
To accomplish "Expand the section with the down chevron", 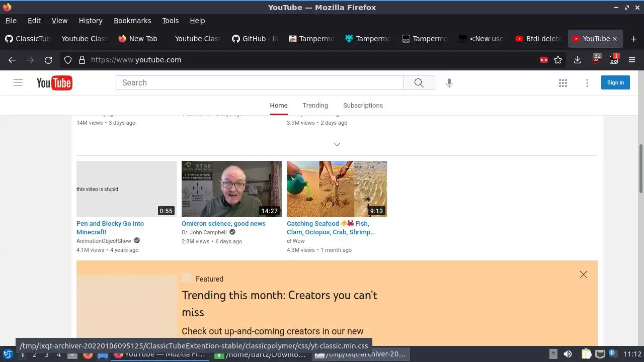I will [337, 144].
